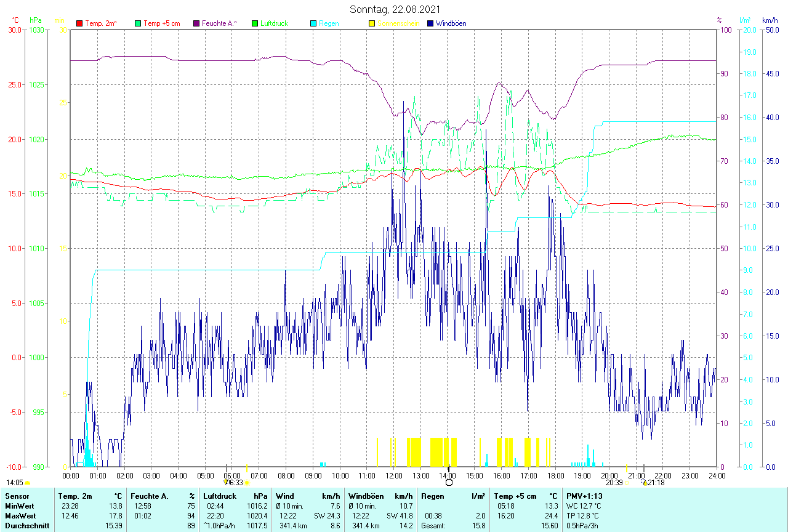The image size is (788, 532).
Task: Click the '0.5hPa/3h' pressure trend value
Action: click(x=582, y=526)
